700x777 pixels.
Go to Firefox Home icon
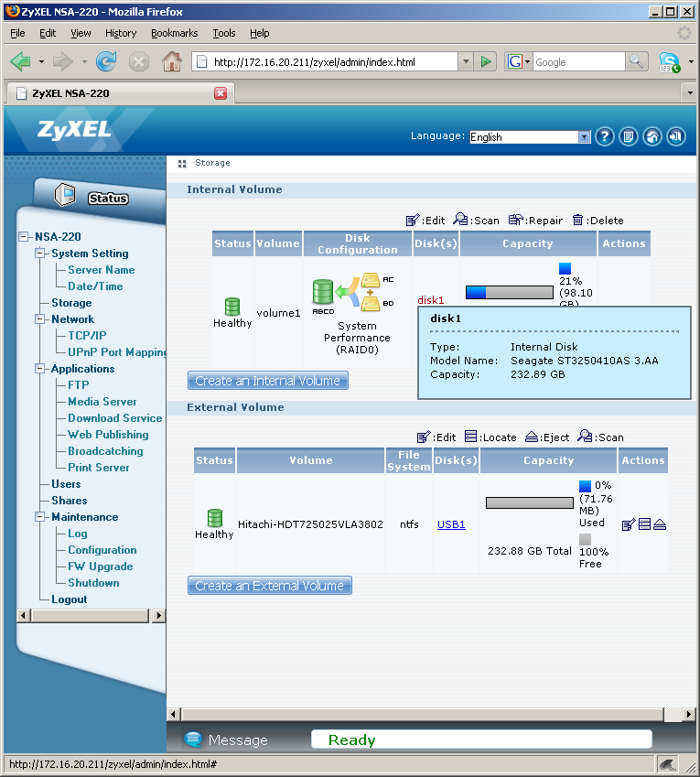[x=172, y=61]
